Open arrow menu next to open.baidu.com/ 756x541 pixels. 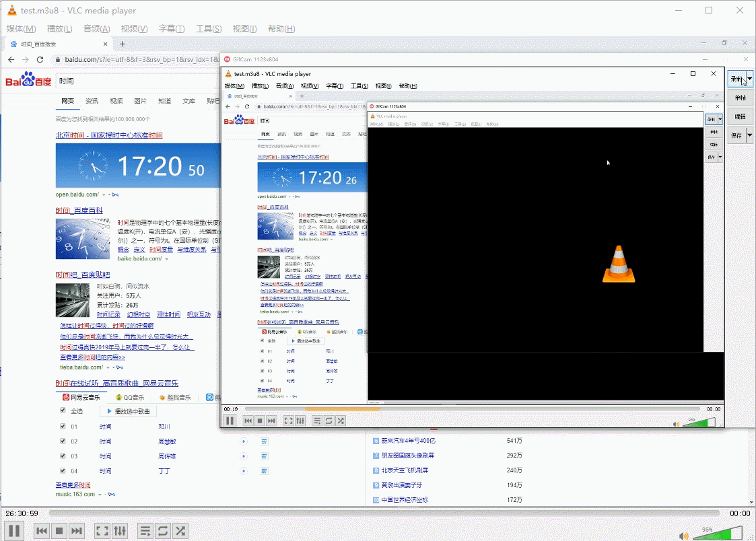pos(104,195)
